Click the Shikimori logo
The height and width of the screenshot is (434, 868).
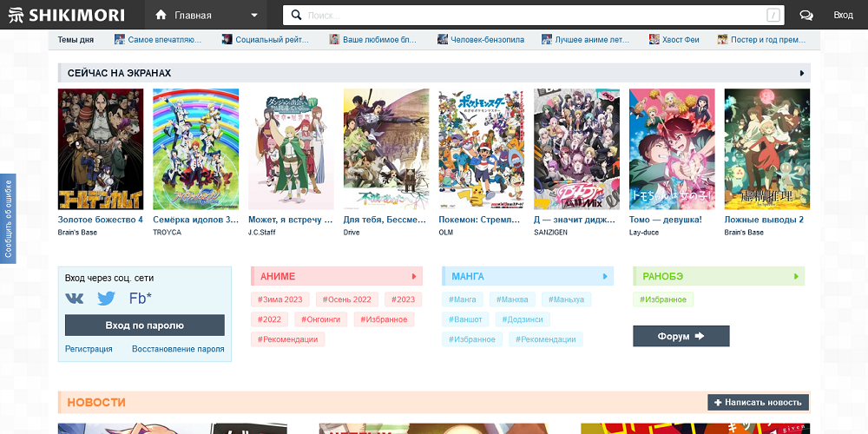67,15
